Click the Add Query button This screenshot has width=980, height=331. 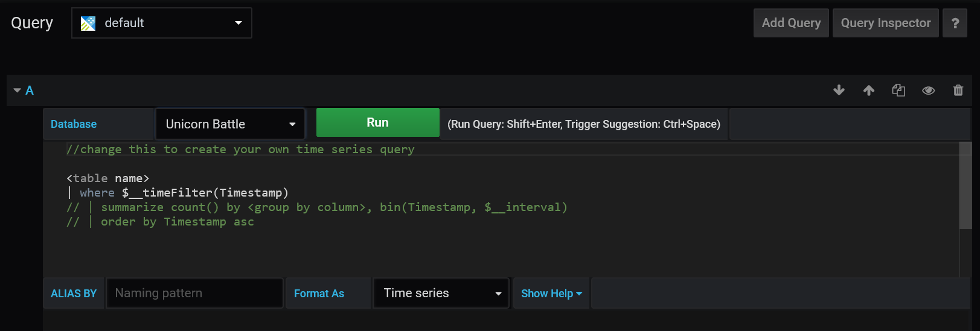pos(791,23)
